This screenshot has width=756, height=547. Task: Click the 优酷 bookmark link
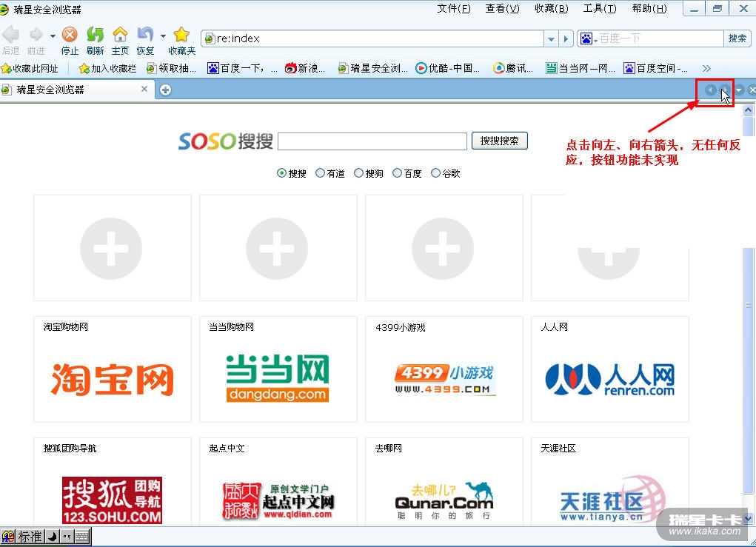pyautogui.click(x=448, y=68)
